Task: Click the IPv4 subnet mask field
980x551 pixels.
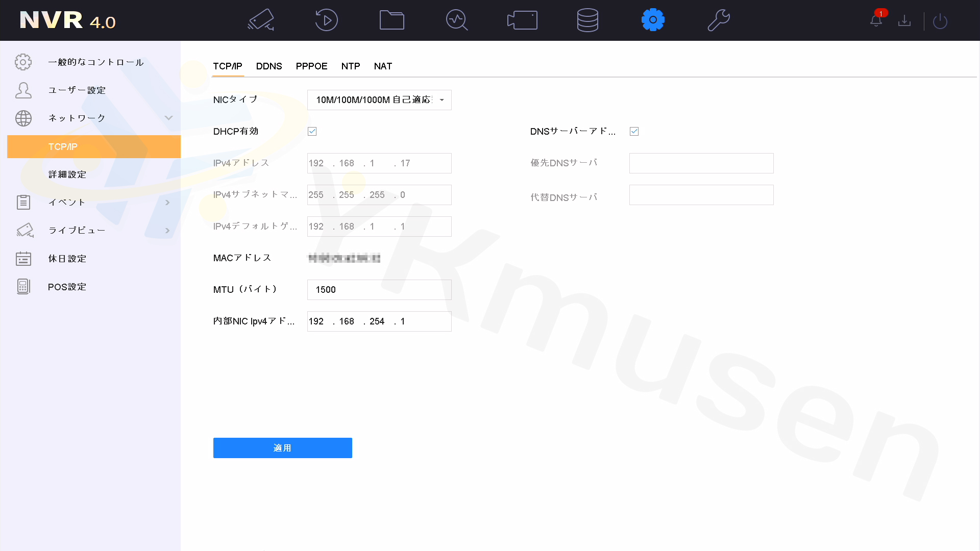Action: [x=379, y=195]
